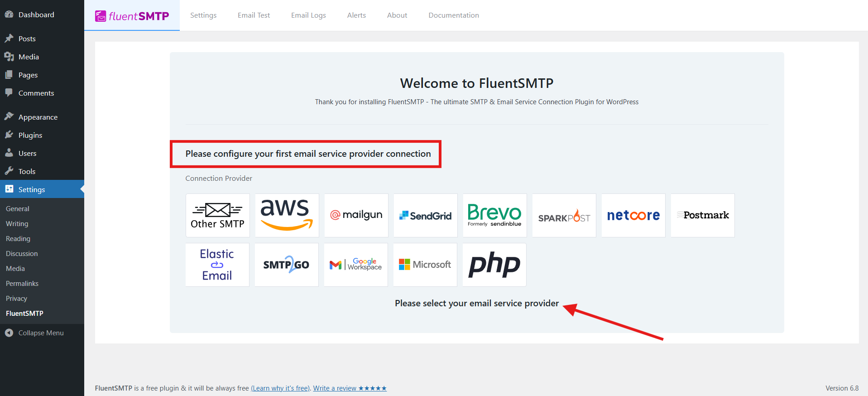Image resolution: width=868 pixels, height=396 pixels.
Task: Click the "Connection Provider" label
Action: 219,179
